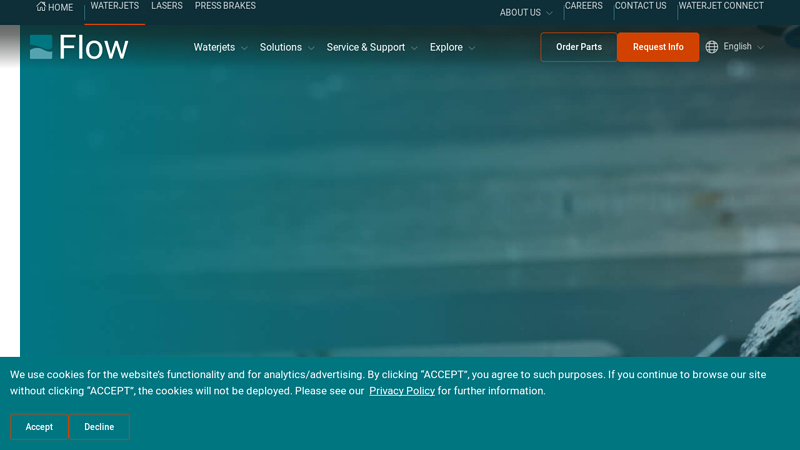The width and height of the screenshot is (800, 450).
Task: Click the globe language icon
Action: (712, 47)
